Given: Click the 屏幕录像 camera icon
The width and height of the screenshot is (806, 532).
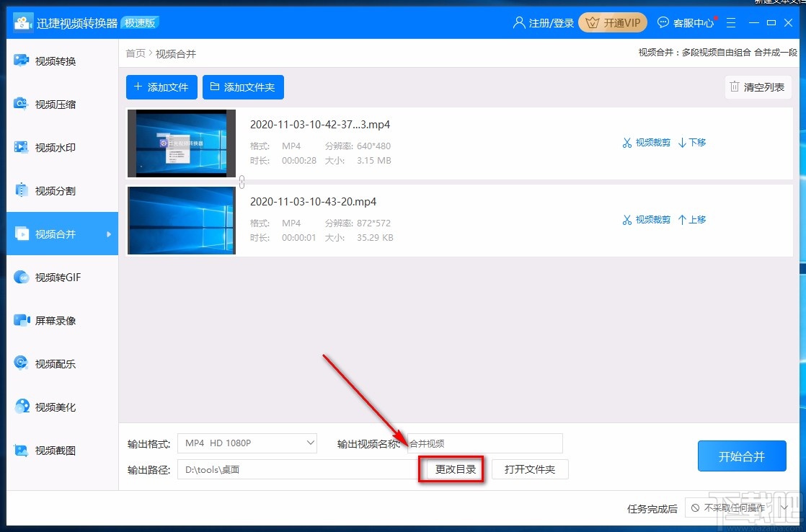Looking at the screenshot, I should click(22, 320).
